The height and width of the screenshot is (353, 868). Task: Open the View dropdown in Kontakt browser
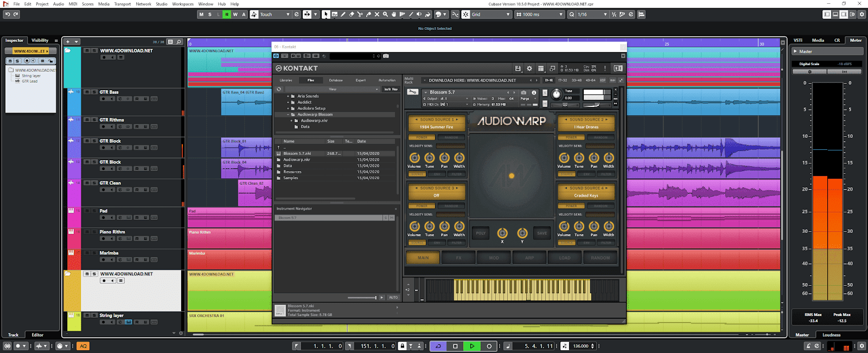tap(332, 89)
